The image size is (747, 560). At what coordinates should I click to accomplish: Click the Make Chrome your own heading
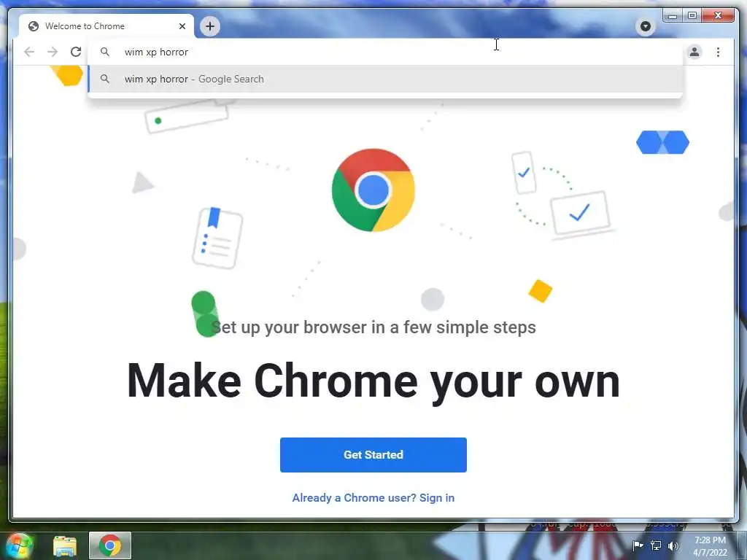click(373, 381)
